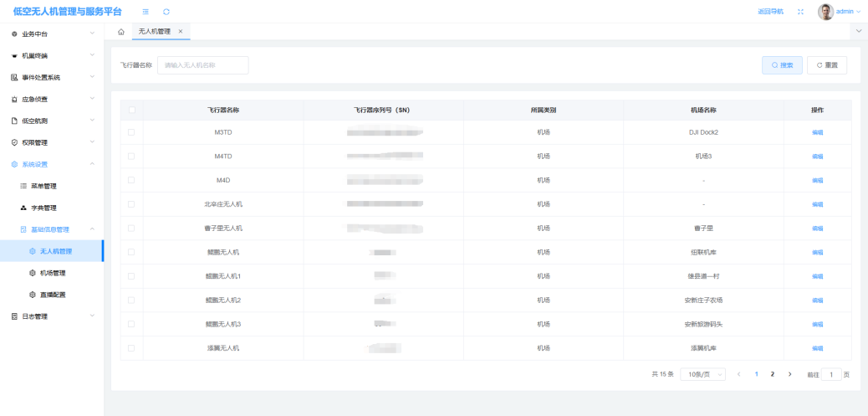Open the 10条/页 page size dropdown

(702, 374)
